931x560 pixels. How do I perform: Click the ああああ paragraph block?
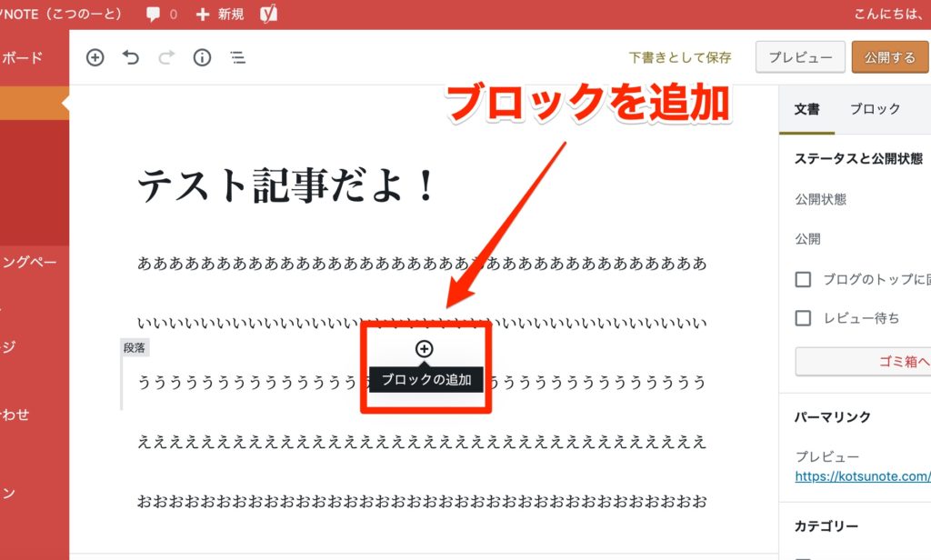point(422,263)
